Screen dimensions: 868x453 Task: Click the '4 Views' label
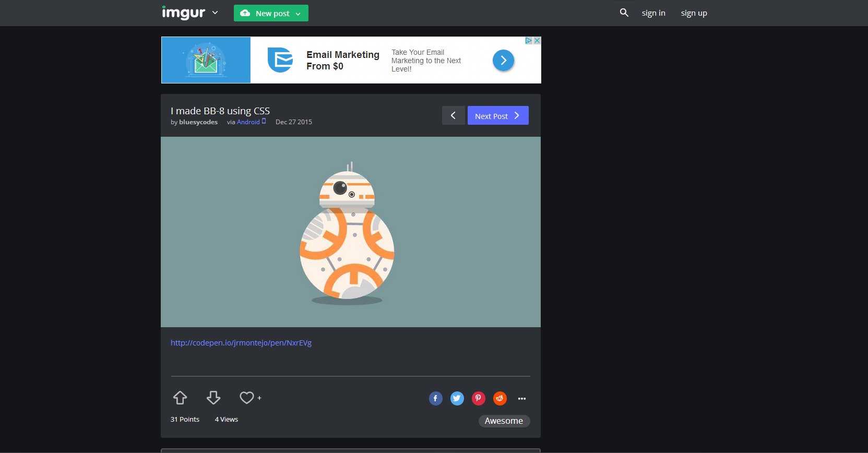tap(227, 420)
